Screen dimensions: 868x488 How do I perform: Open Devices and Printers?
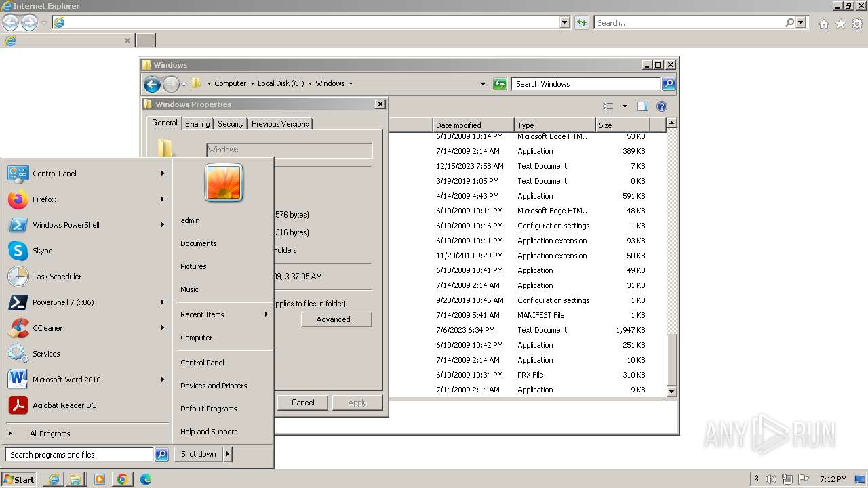pyautogui.click(x=214, y=386)
